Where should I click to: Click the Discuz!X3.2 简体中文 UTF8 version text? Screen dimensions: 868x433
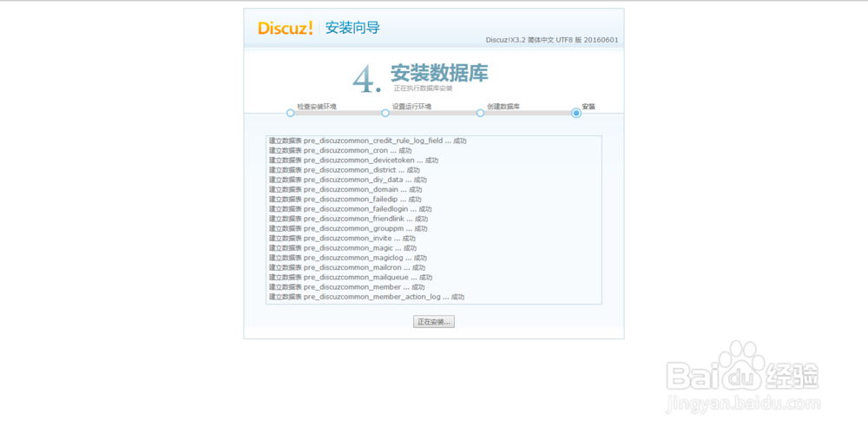[552, 40]
